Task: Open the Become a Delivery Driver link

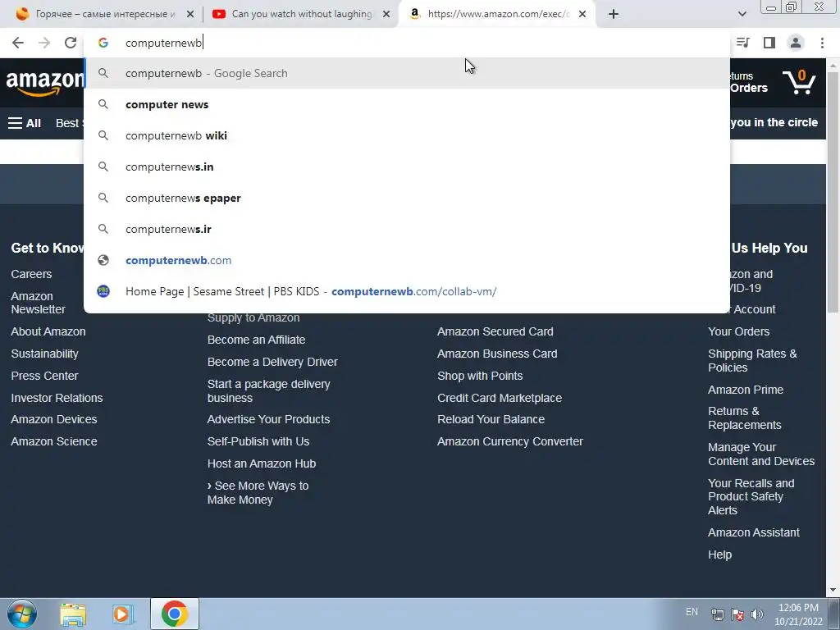Action: point(272,362)
